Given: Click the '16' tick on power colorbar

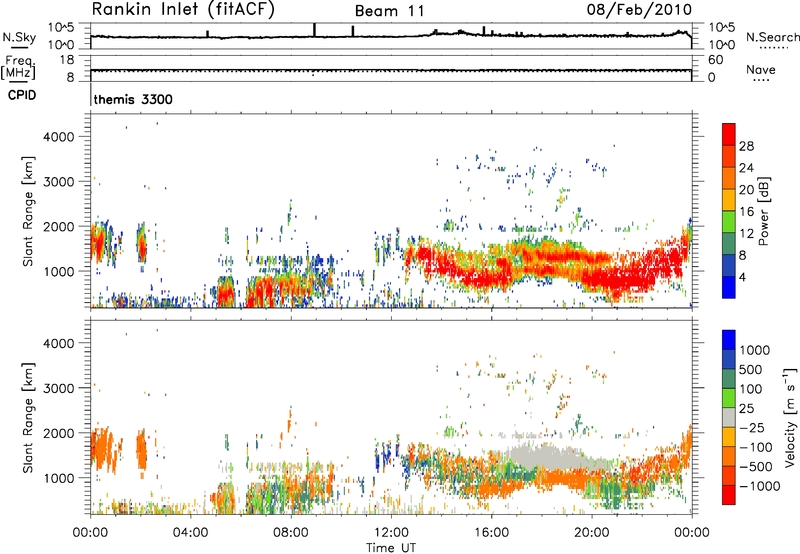Looking at the screenshot, I should (746, 211).
